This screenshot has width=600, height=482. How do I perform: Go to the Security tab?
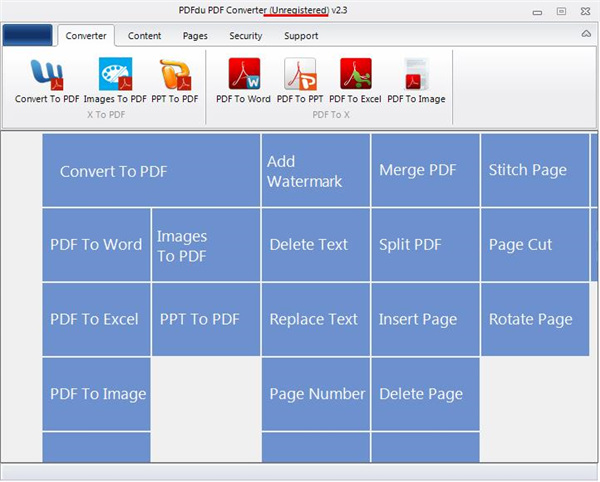(x=246, y=36)
